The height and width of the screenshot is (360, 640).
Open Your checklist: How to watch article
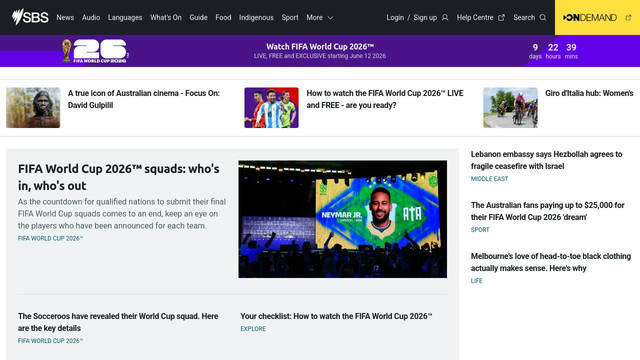coord(336,316)
